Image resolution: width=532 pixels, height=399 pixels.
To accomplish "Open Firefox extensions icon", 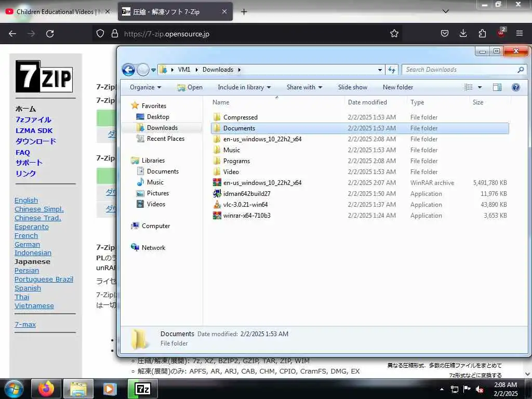I will point(482,33).
